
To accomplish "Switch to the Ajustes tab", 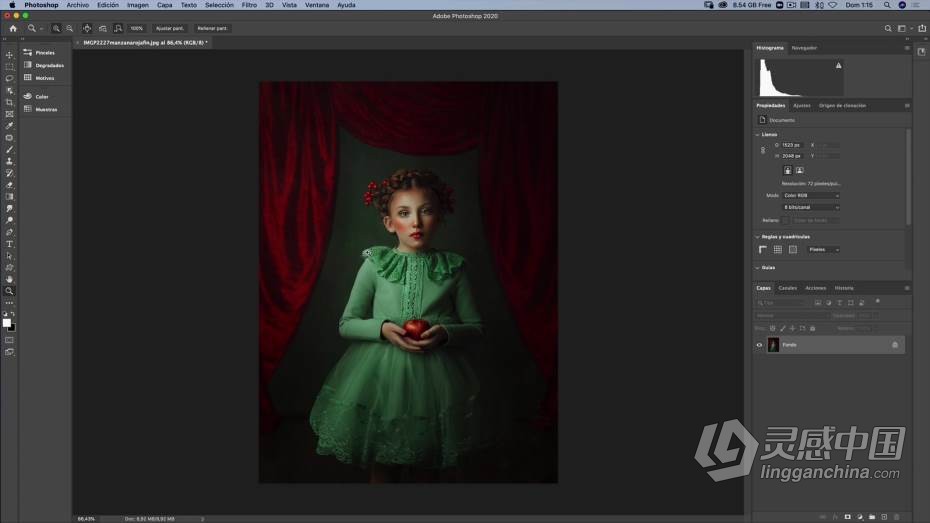I will 802,106.
